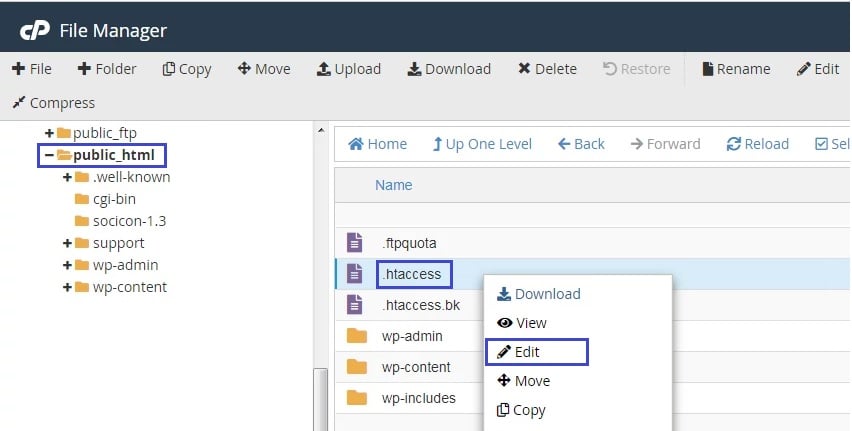Screen dimensions: 852x431
Task: Click the cPanel logo in header
Action: [x=35, y=30]
